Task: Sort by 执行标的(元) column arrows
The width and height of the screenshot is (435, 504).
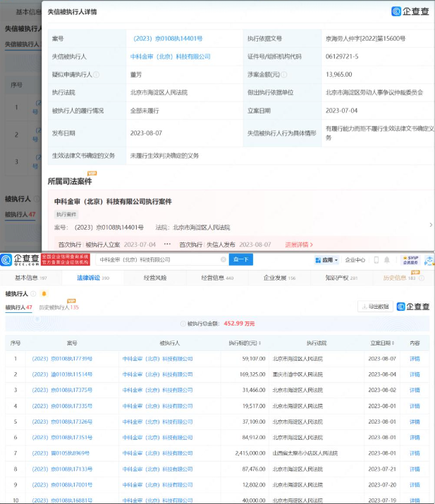Action: [259, 343]
